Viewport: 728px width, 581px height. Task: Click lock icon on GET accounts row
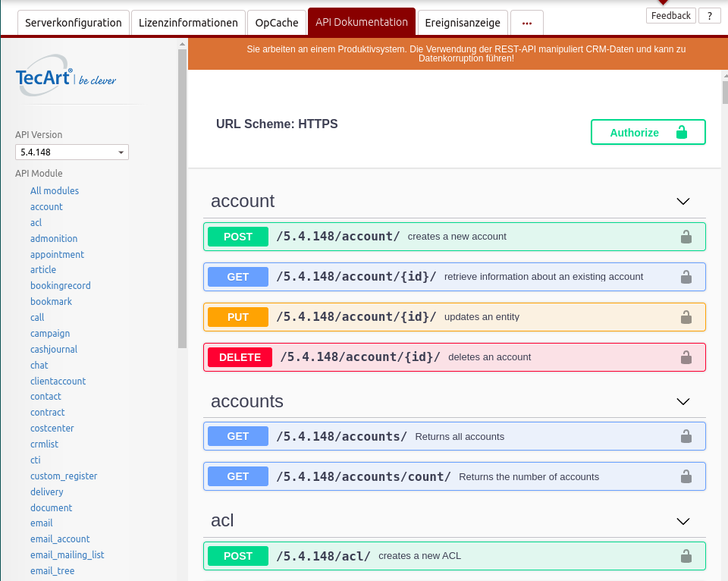[x=686, y=436]
